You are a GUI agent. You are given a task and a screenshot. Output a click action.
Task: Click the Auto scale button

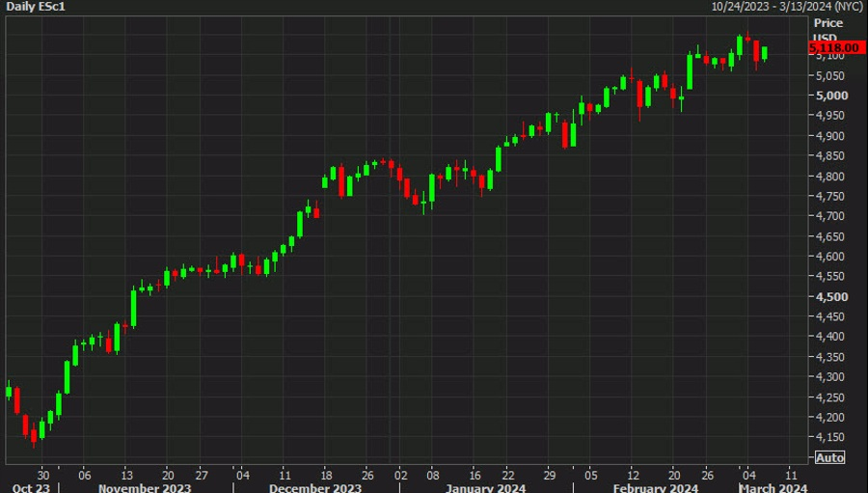click(x=829, y=457)
